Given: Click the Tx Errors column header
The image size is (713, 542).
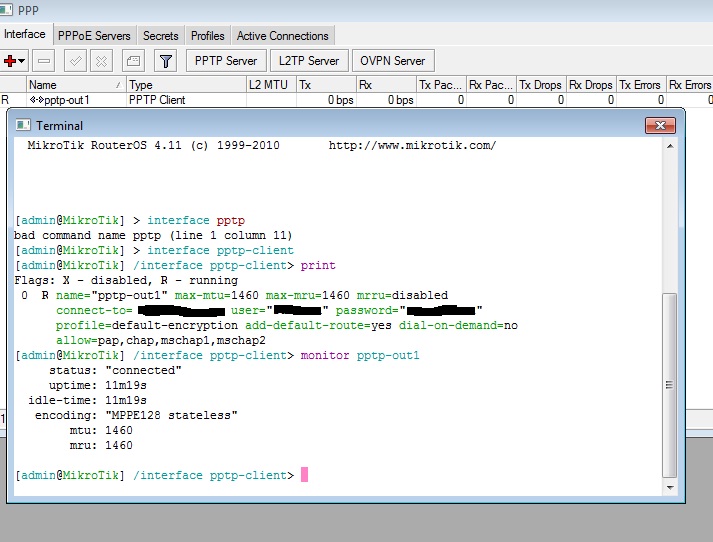Looking at the screenshot, I should point(641,85).
